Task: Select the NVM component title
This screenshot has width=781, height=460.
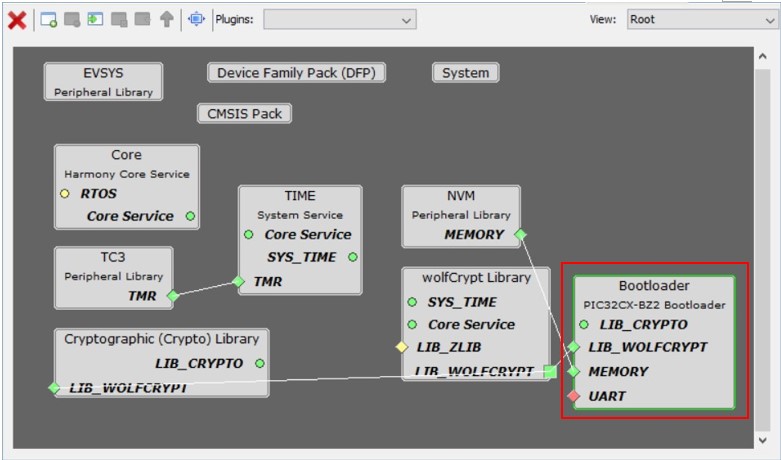Action: click(461, 196)
